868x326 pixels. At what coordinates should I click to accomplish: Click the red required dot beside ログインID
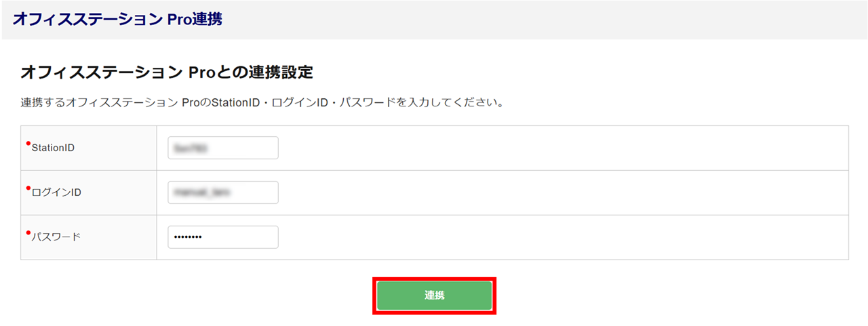[28, 188]
